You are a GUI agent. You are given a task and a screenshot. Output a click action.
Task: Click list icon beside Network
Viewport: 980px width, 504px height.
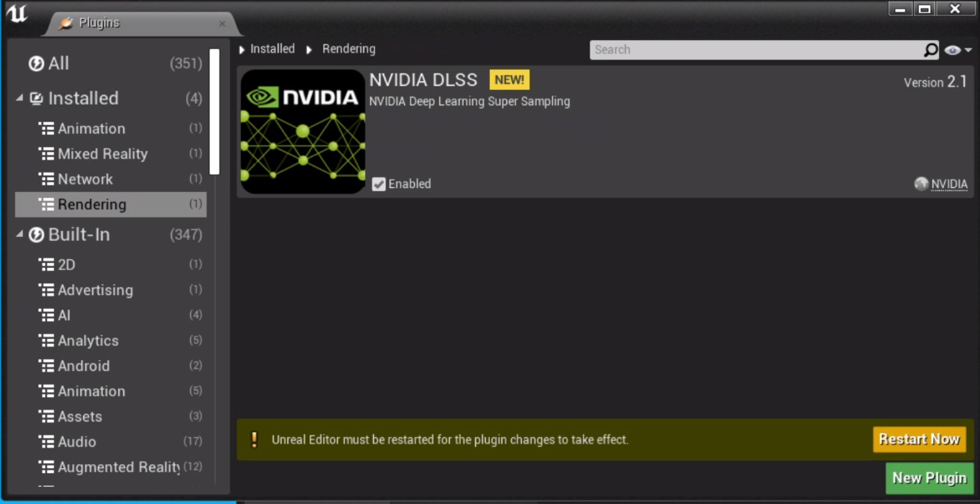click(47, 179)
